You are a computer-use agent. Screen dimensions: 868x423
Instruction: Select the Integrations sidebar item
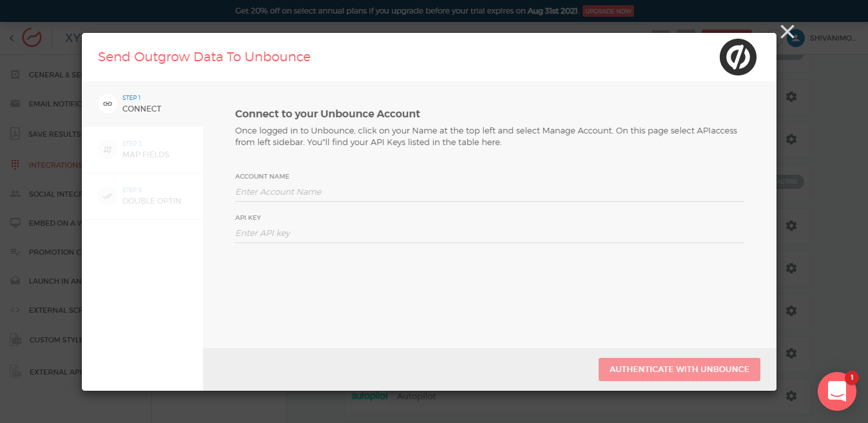pos(46,165)
